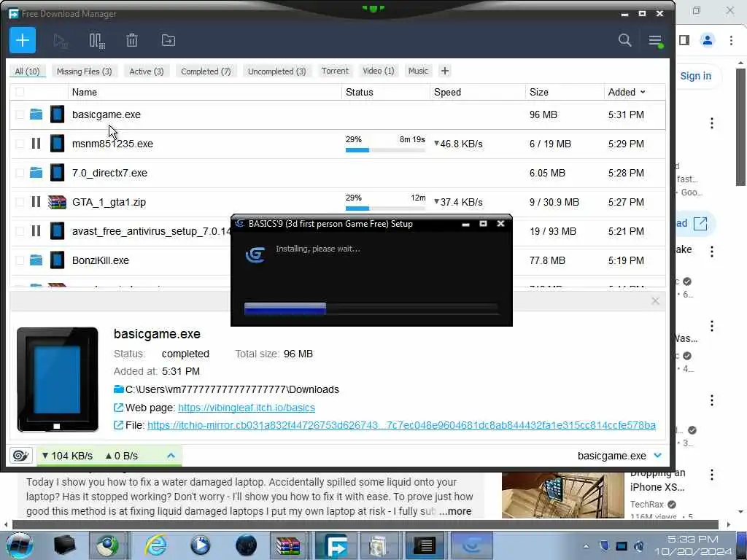Check the msnm851235.exe row checkbox
This screenshot has height=560, width=747.
(20, 144)
